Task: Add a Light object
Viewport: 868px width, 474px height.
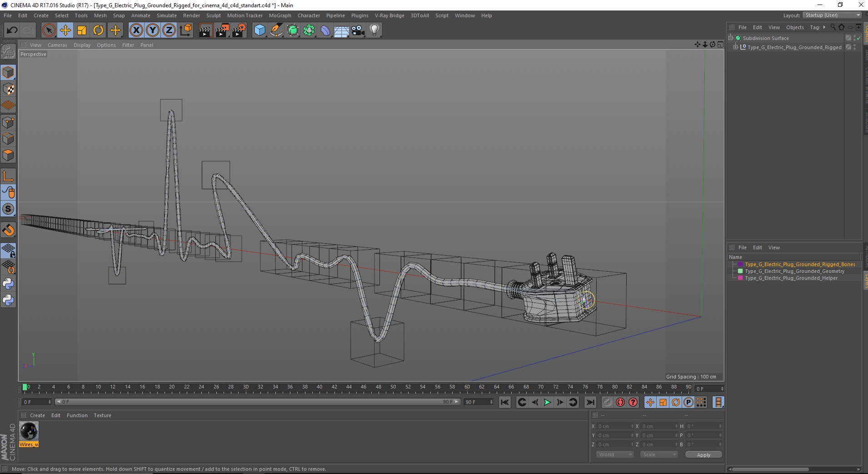Action: coord(374,30)
